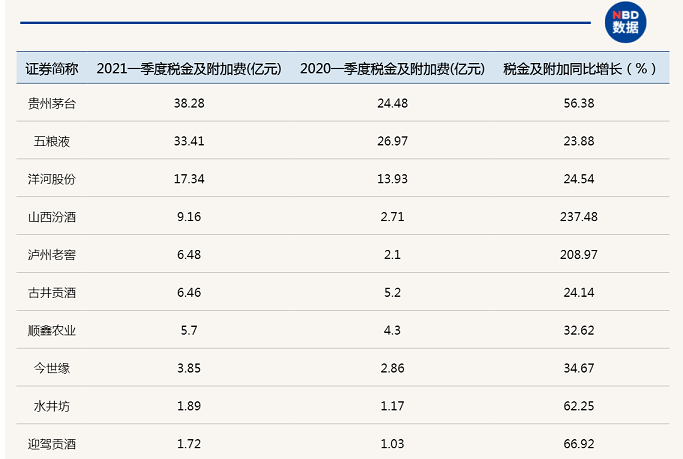Click the 2021一季度税金及附加费 column header
683x459 pixels.
click(189, 69)
